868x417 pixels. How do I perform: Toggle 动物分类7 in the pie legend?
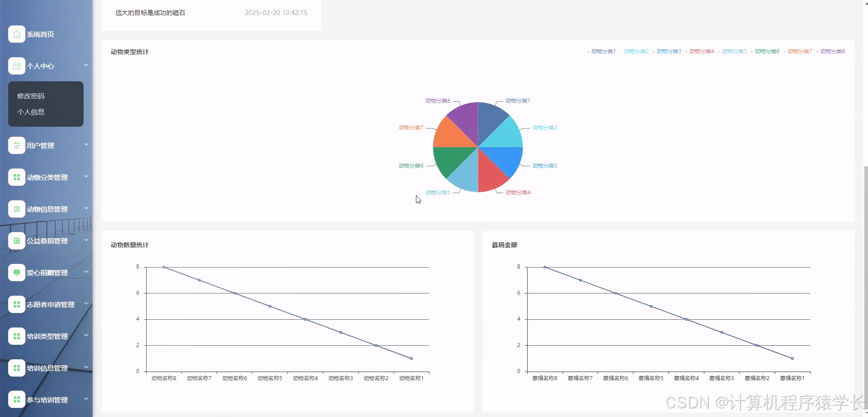[798, 51]
